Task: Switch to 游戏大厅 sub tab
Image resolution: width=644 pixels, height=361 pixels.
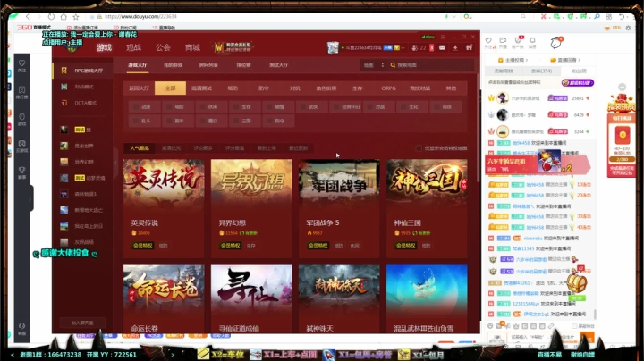Action: pos(138,65)
